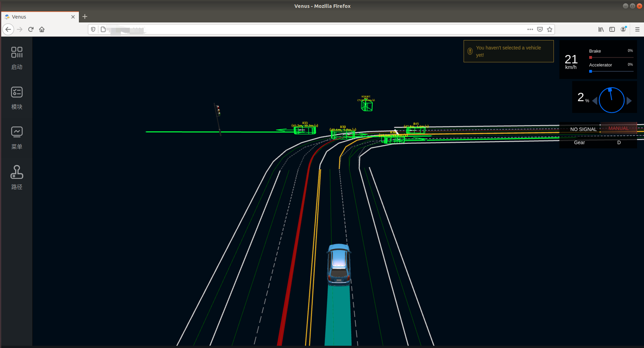Open the 菜单 menu panel

(x=17, y=138)
